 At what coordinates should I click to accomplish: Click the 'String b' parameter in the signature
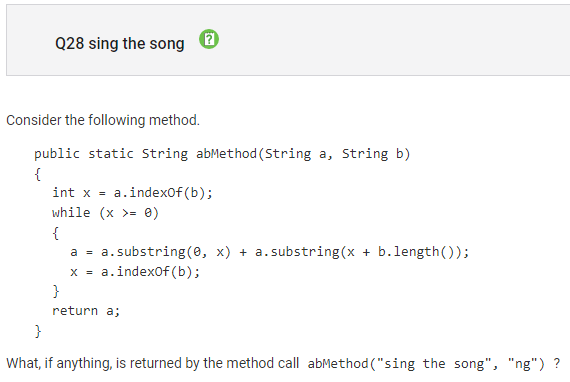click(373, 154)
